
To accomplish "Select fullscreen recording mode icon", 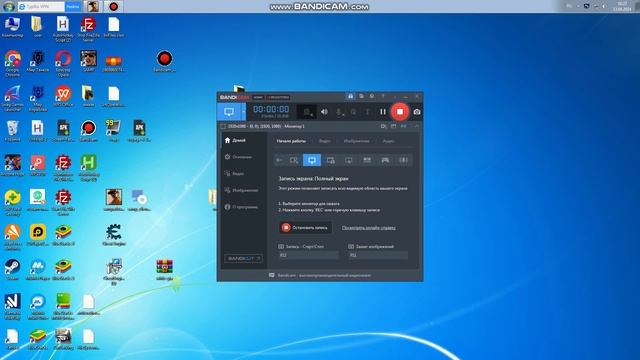I will [312, 160].
